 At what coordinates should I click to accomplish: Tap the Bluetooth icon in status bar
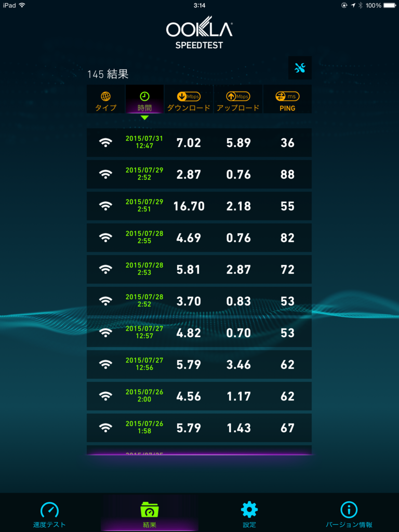(x=361, y=5)
